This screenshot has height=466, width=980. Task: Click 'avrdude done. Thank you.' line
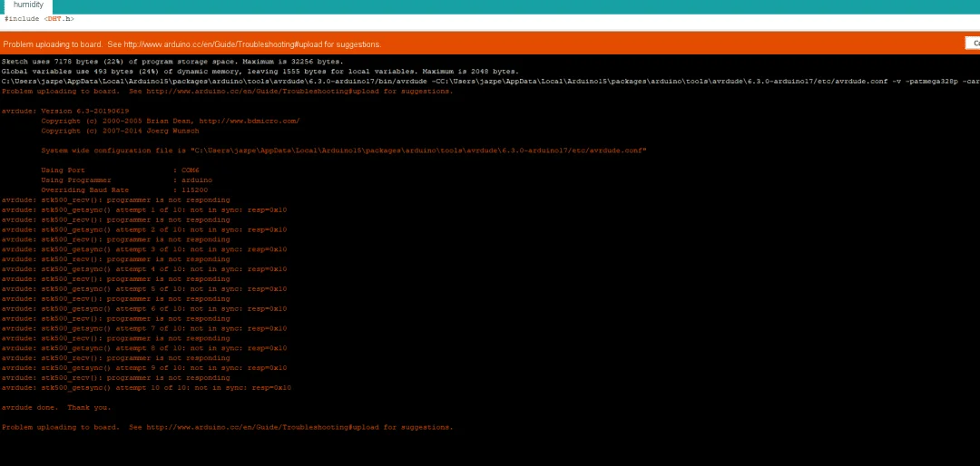(x=56, y=407)
